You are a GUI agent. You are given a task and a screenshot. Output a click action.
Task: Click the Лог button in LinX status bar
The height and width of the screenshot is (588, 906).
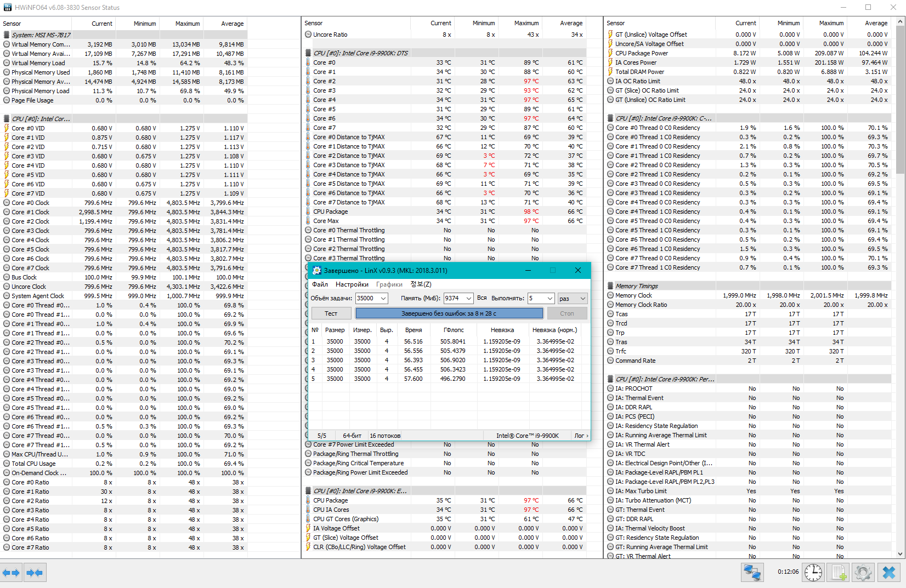point(581,436)
